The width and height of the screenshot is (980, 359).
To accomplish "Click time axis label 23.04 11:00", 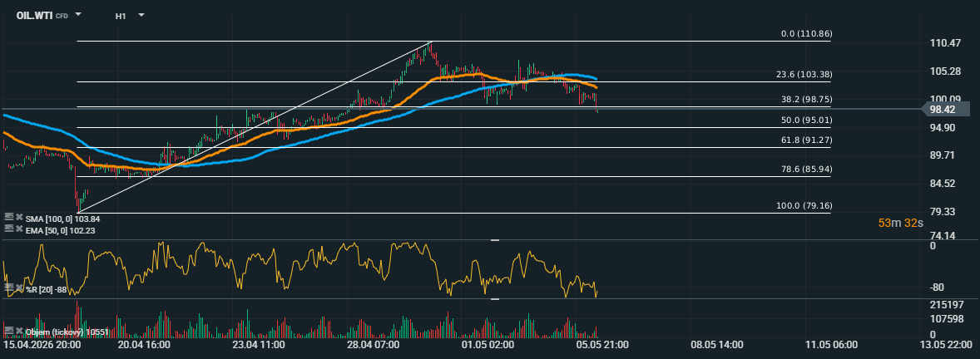I will pos(259,345).
